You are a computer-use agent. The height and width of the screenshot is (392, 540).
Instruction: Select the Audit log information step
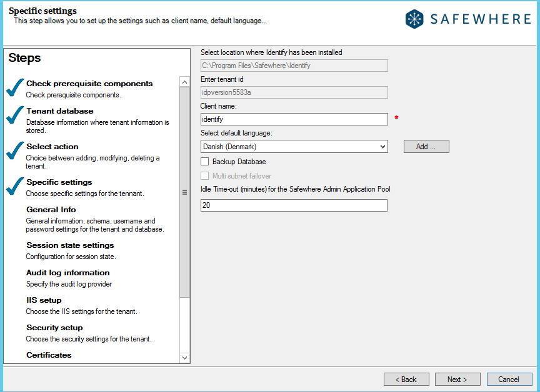pyautogui.click(x=68, y=273)
